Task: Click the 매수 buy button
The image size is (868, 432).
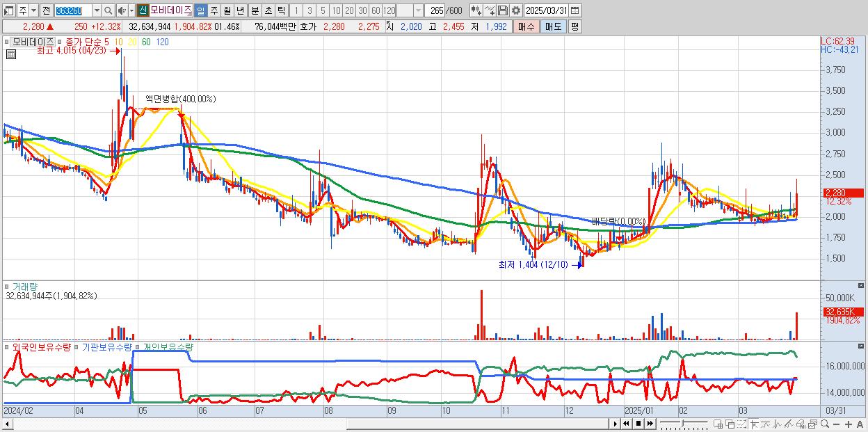Action: pyautogui.click(x=526, y=26)
